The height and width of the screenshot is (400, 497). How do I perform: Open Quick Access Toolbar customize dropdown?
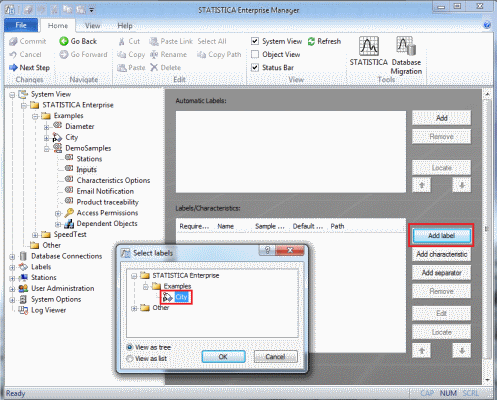(x=91, y=10)
